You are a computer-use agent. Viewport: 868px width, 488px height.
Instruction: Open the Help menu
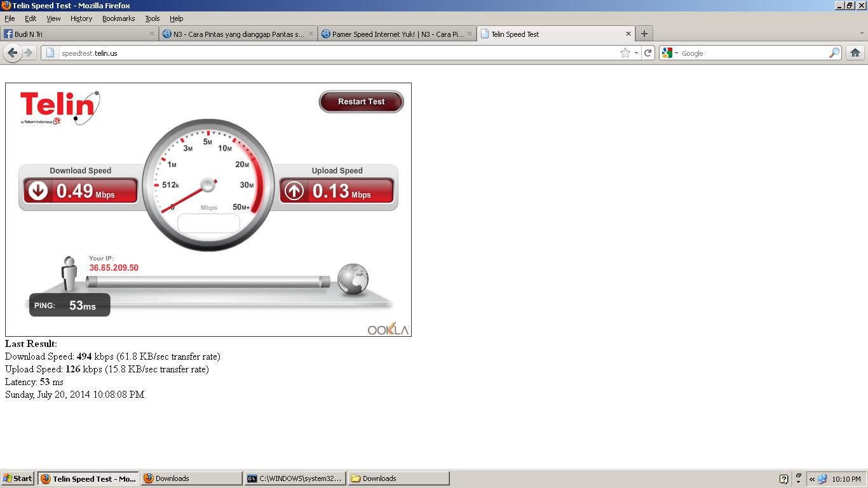tap(176, 18)
